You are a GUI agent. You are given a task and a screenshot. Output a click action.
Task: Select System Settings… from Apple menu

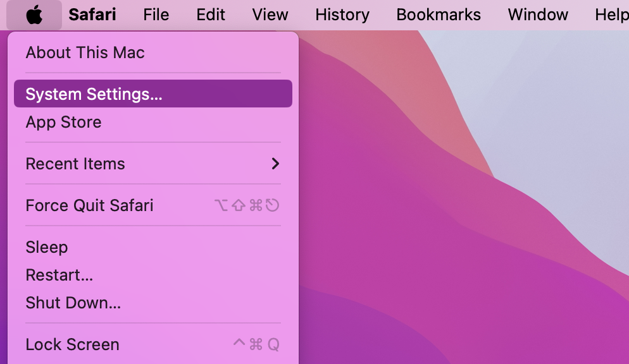click(x=153, y=94)
